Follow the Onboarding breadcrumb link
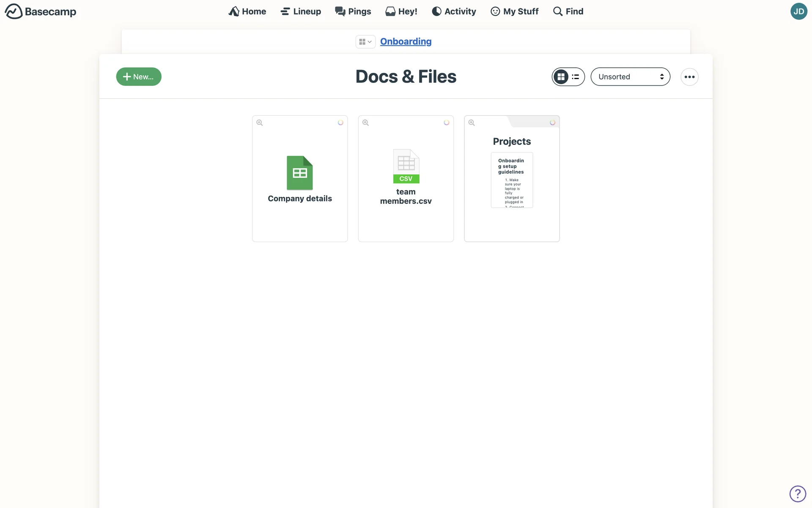Viewport: 812px width, 508px height. (x=406, y=41)
